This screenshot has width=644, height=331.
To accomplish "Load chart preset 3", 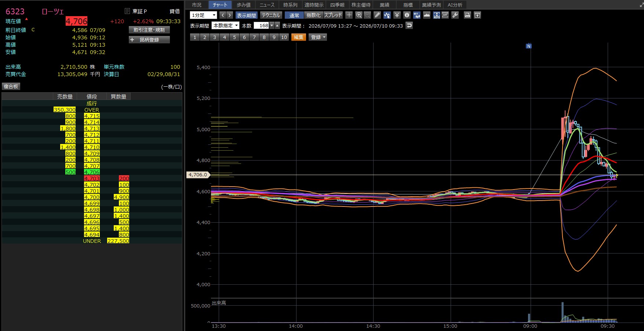I will (215, 37).
